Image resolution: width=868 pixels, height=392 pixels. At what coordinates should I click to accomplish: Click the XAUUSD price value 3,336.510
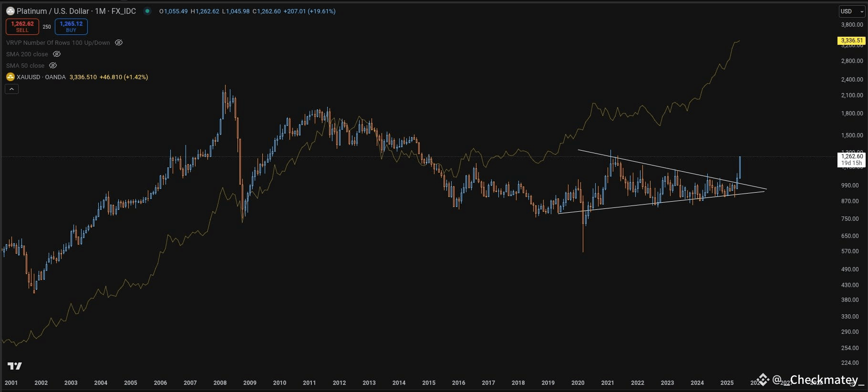pyautogui.click(x=83, y=77)
